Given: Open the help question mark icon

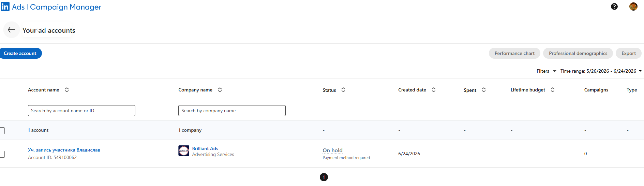Looking at the screenshot, I should tap(614, 6).
